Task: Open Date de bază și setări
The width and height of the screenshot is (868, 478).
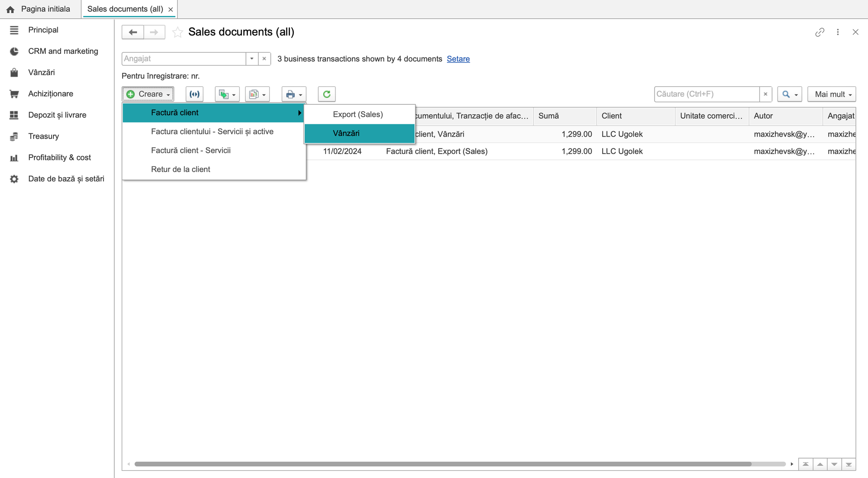Action: (x=66, y=179)
